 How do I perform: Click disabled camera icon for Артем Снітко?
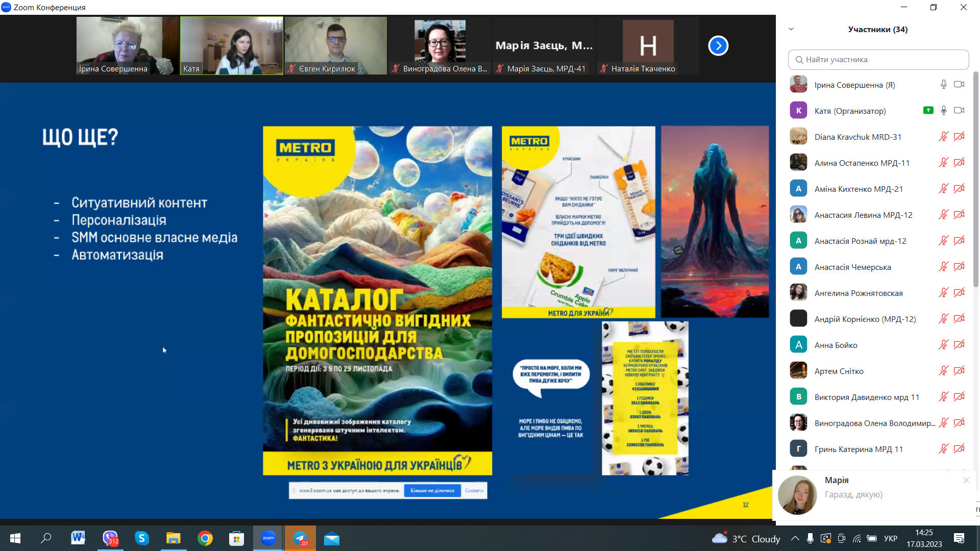point(959,371)
